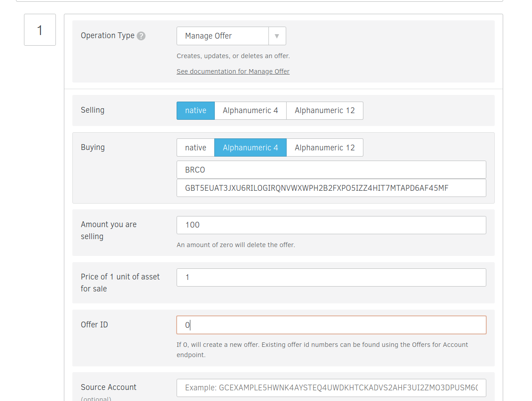
Task: Focus the Source Account input field
Action: pyautogui.click(x=331, y=388)
